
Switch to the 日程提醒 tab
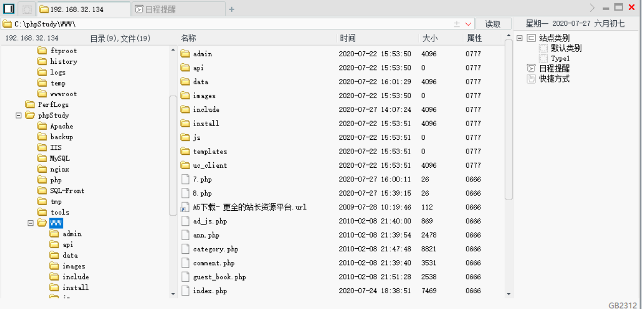(x=178, y=9)
